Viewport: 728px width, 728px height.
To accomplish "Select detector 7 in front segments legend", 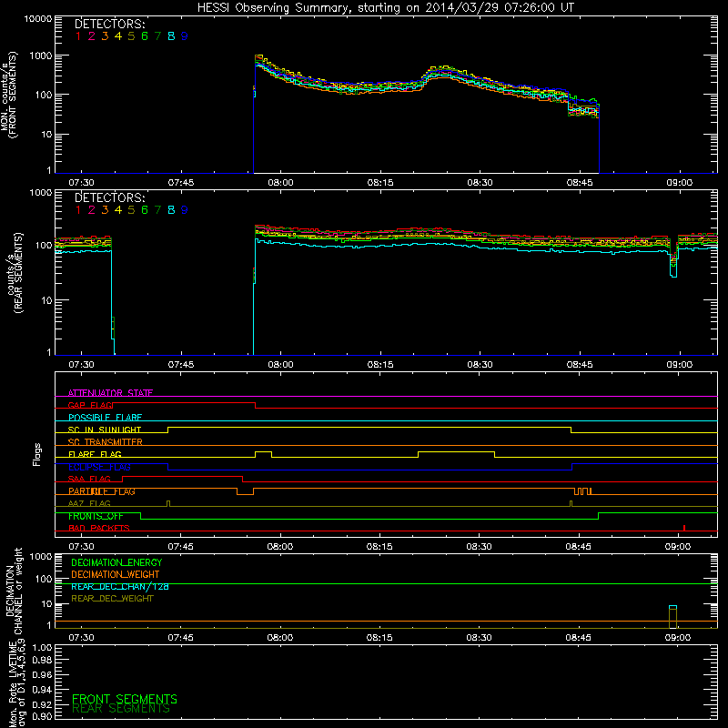I will [x=157, y=36].
